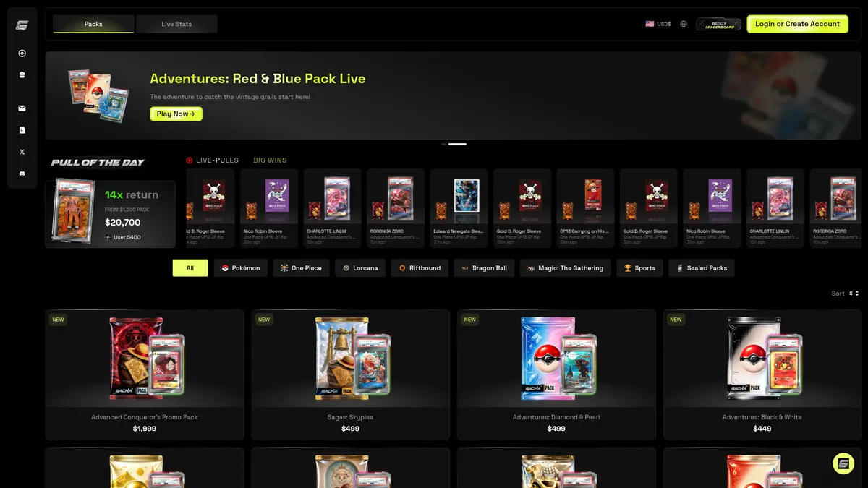Image resolution: width=868 pixels, height=488 pixels.
Task: Click NEW badge on Advanced Conqueror's Promo Pack
Action: pos(58,320)
